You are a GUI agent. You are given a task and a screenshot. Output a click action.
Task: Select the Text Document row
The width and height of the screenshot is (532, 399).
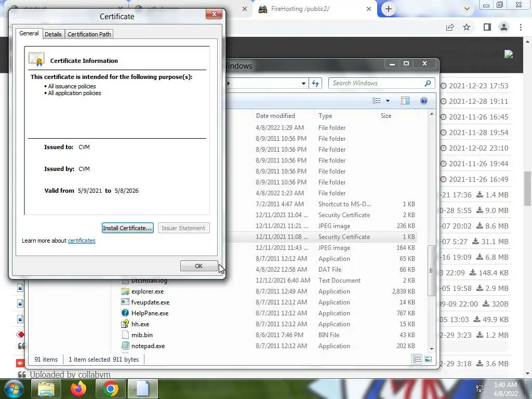pos(268,281)
